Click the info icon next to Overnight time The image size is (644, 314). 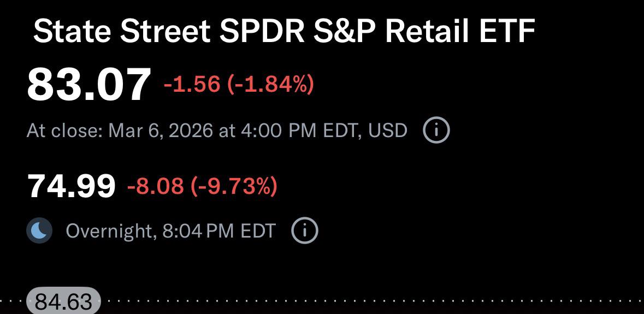click(305, 231)
